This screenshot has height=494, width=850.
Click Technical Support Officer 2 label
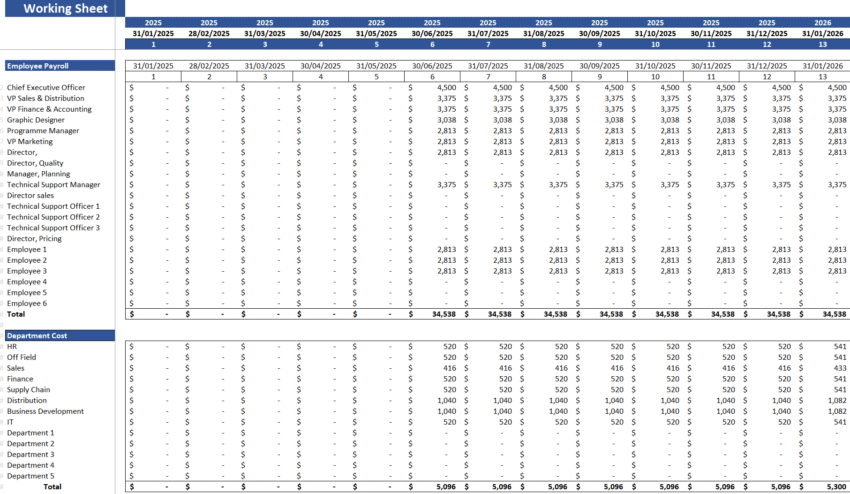[53, 217]
